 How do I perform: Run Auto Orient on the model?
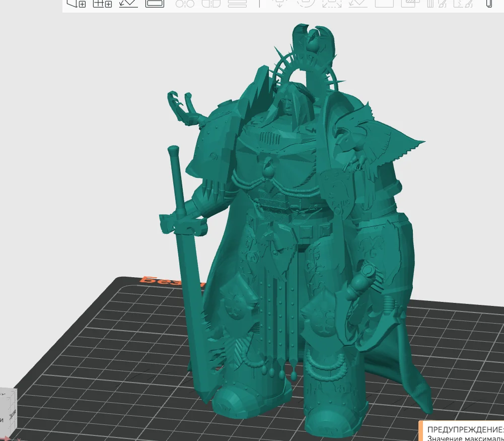point(128,4)
